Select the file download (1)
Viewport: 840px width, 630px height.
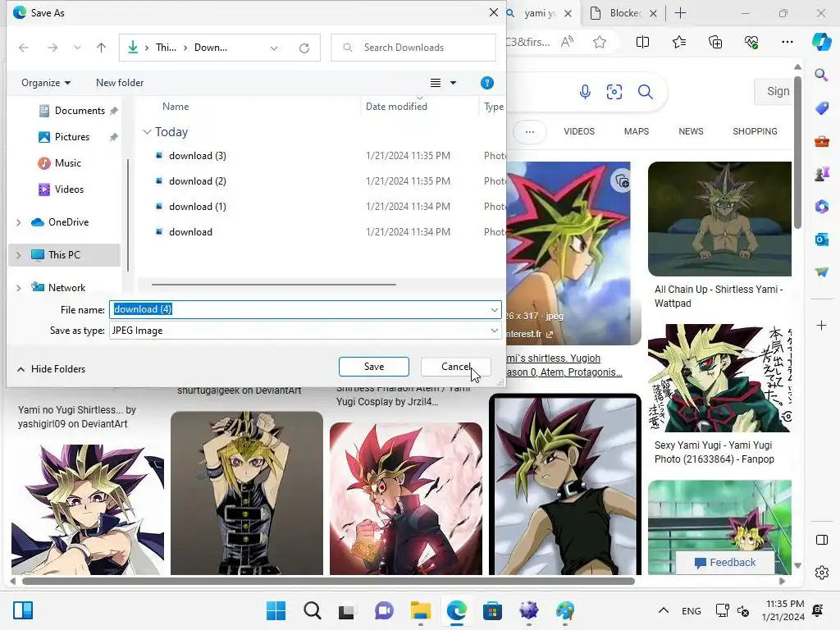[x=197, y=206]
